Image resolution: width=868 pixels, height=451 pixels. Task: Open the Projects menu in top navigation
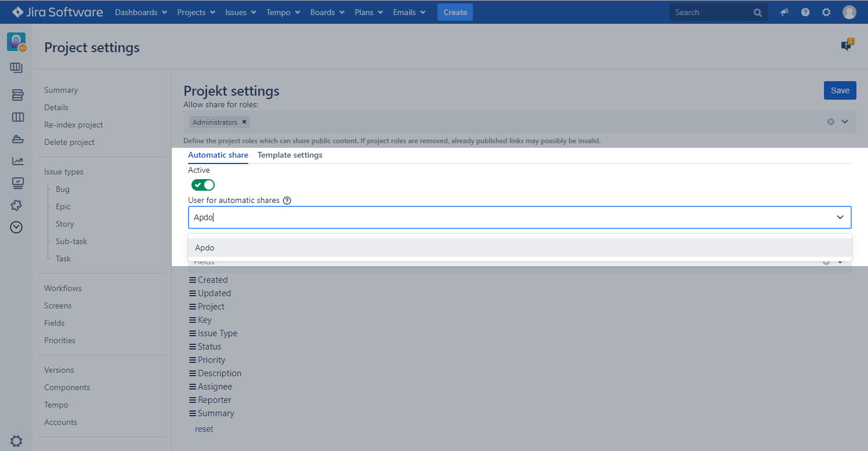coord(196,12)
